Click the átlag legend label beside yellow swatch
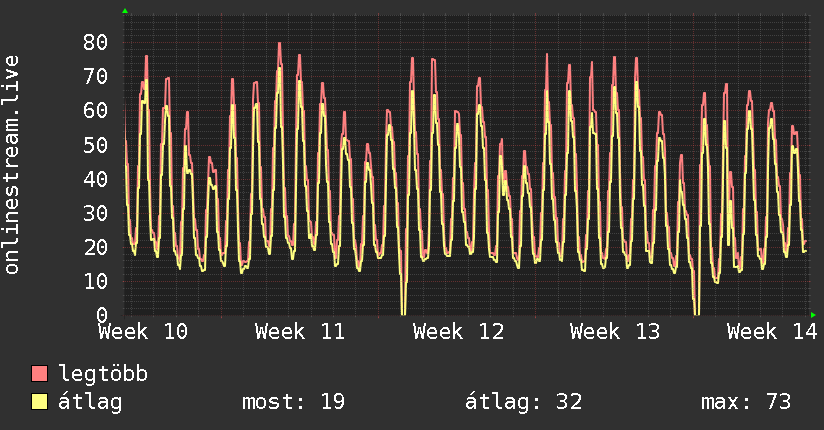Screen dimensions: 824x430 tap(90, 402)
